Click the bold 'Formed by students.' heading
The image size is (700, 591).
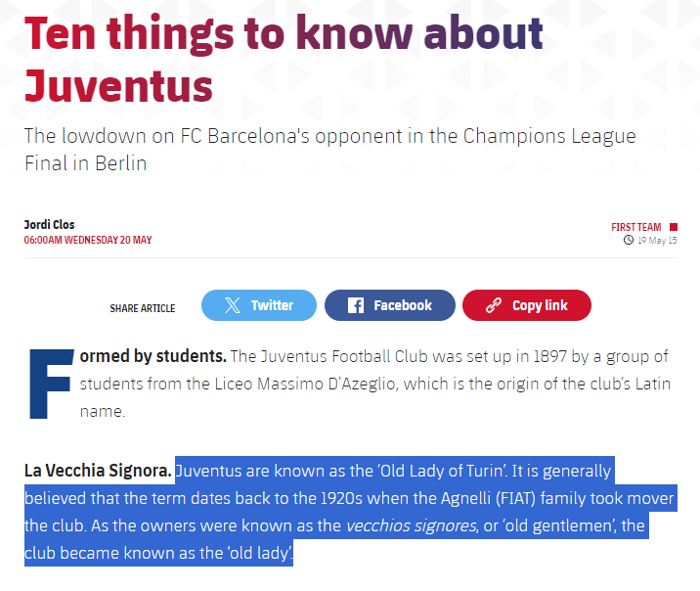pyautogui.click(x=153, y=355)
